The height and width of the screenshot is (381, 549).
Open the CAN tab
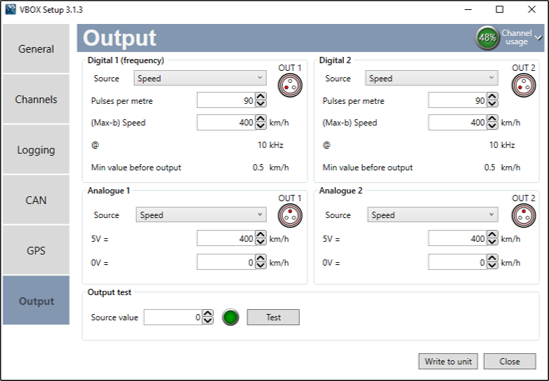(x=36, y=200)
